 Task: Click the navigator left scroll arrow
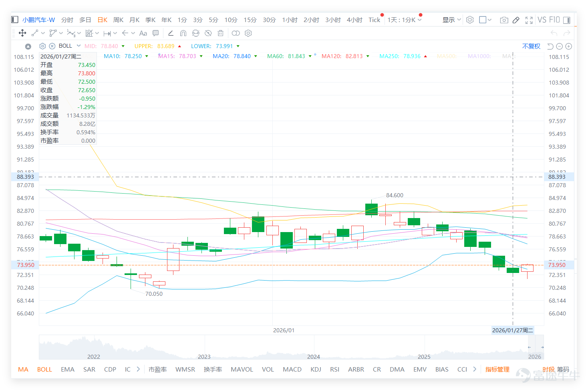point(530,347)
